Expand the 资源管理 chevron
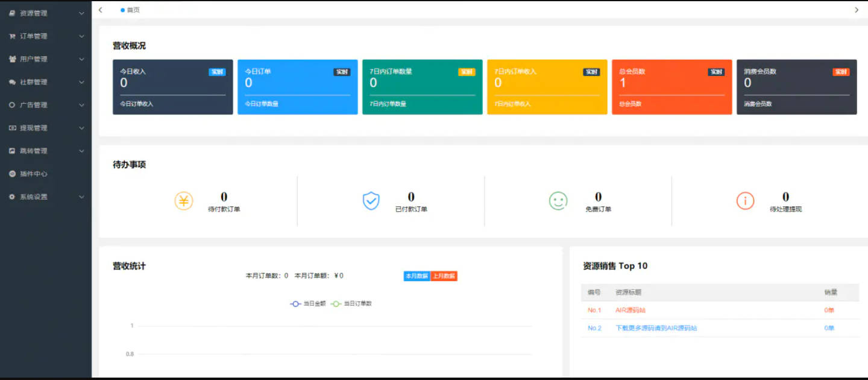Viewport: 868px width, 380px height. coord(81,13)
